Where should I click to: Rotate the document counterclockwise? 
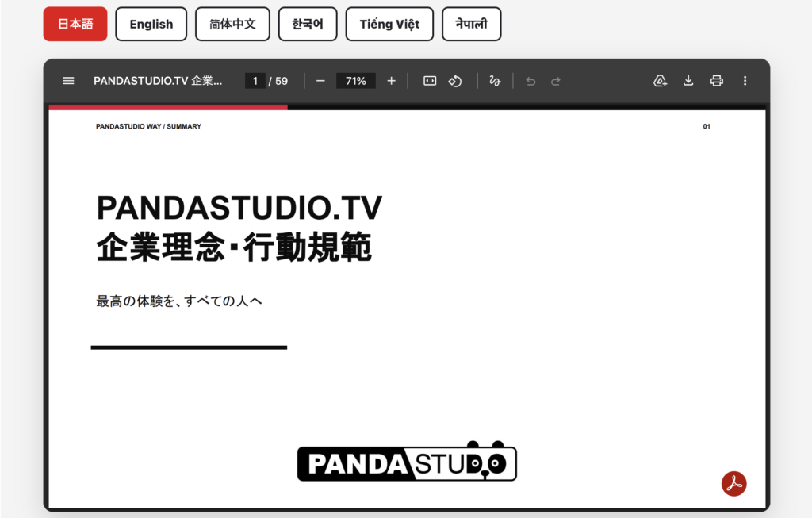455,81
